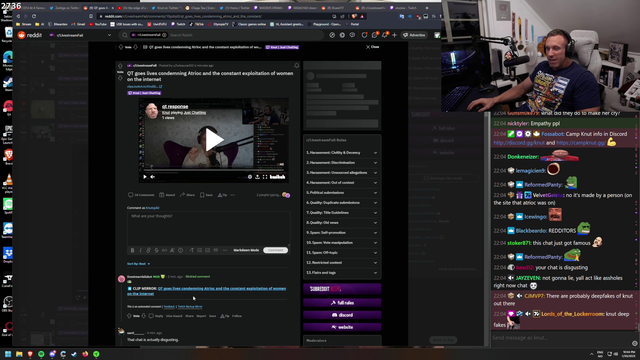This screenshot has height=360, width=640.
Task: Expand rule 6 Quality: Duplicate submissions
Action: coord(342,202)
